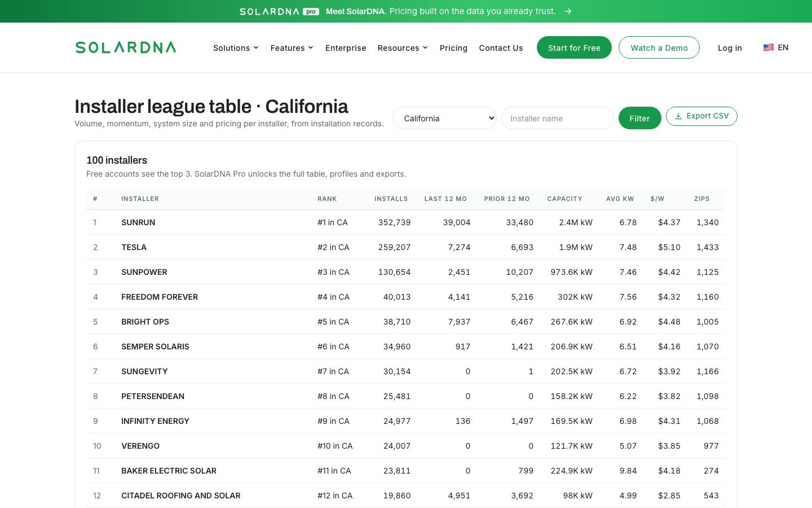Click the arrow icon in the promo banner
This screenshot has width=812, height=508.
(568, 11)
